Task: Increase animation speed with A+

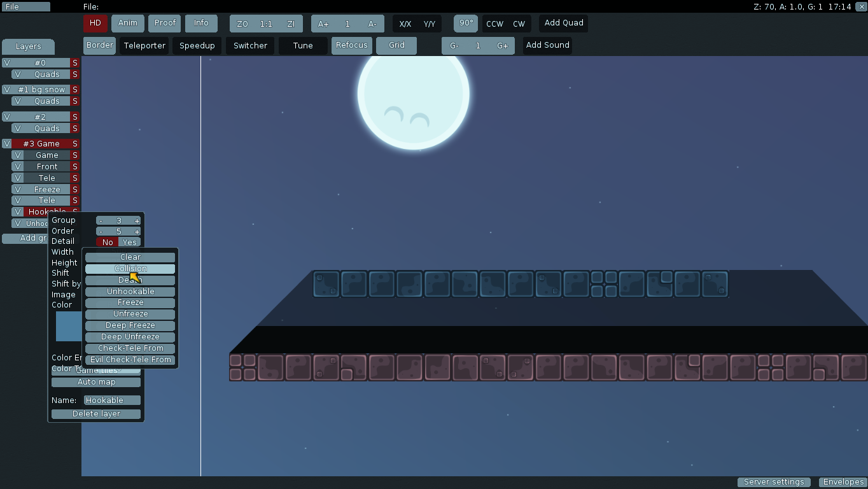Action: click(323, 24)
